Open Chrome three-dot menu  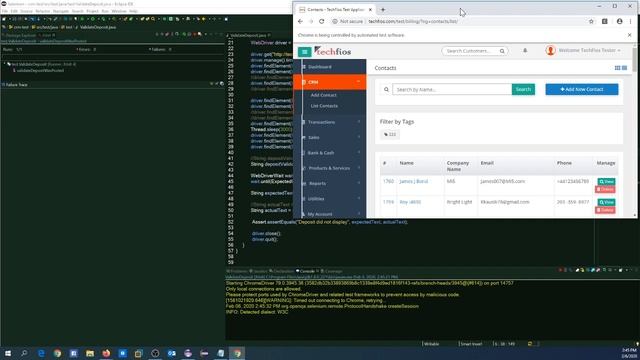tap(631, 21)
